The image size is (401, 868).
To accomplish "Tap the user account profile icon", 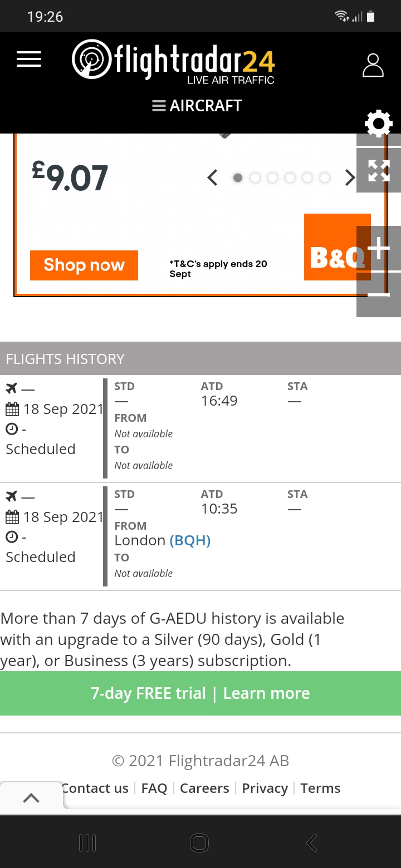I will (373, 65).
